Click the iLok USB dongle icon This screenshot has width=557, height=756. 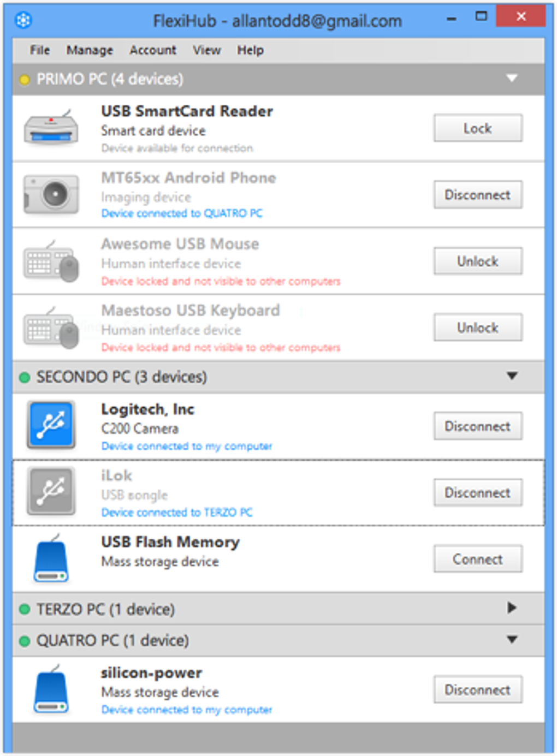coord(51,491)
